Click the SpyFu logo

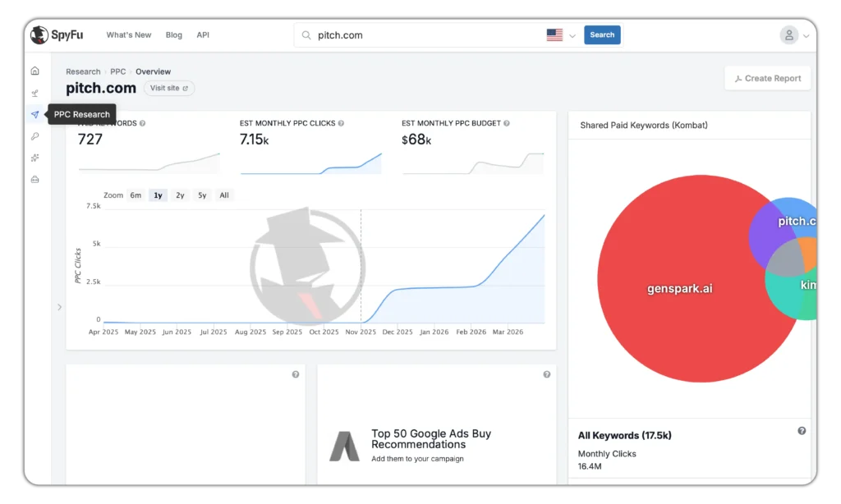click(x=57, y=34)
